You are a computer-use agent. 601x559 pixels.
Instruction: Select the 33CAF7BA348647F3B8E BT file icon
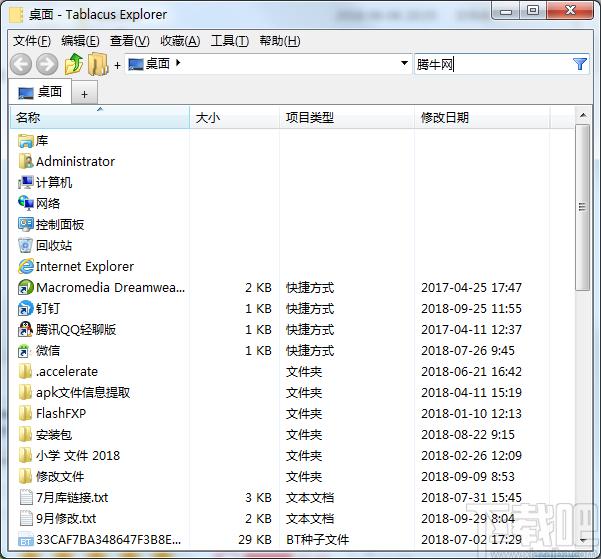pyautogui.click(x=25, y=540)
